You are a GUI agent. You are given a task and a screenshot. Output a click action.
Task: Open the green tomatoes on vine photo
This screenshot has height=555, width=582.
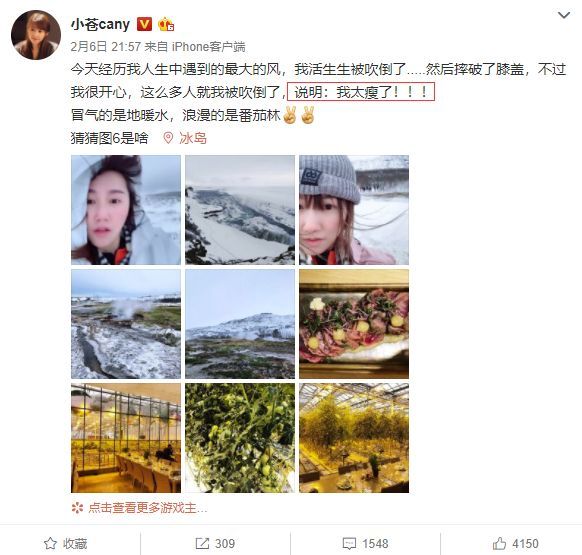(240, 438)
